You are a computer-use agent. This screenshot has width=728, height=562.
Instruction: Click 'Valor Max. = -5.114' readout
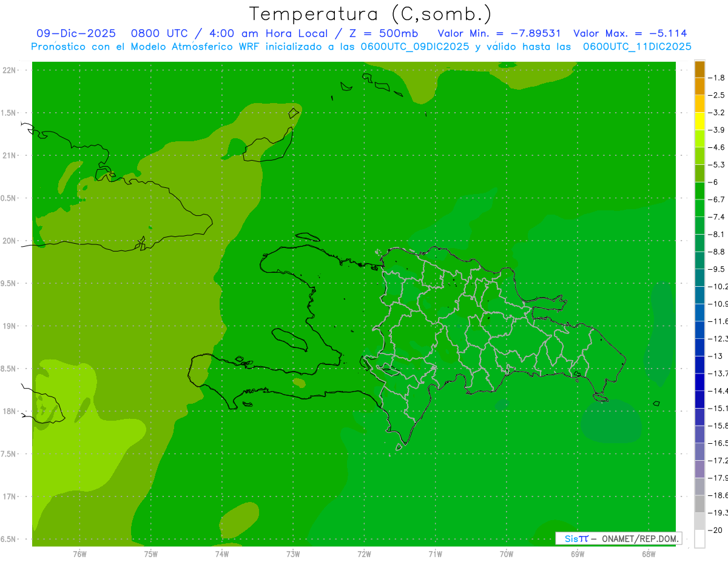[x=630, y=33]
